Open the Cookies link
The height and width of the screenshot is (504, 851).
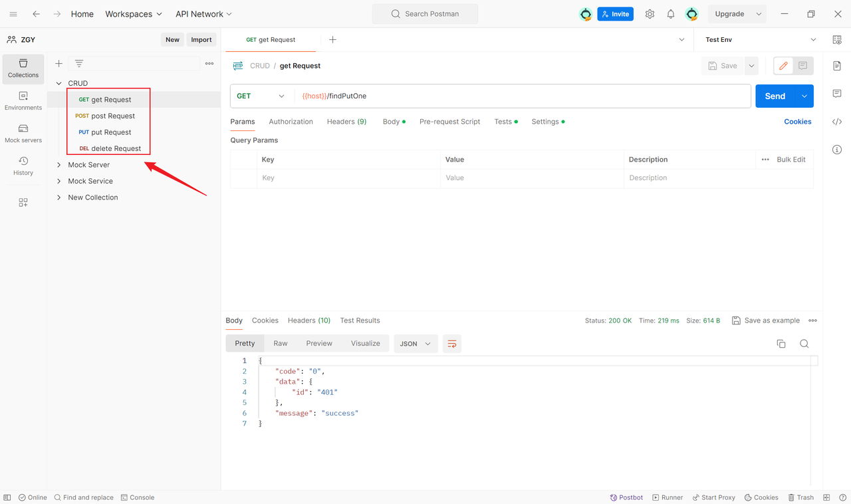point(798,122)
